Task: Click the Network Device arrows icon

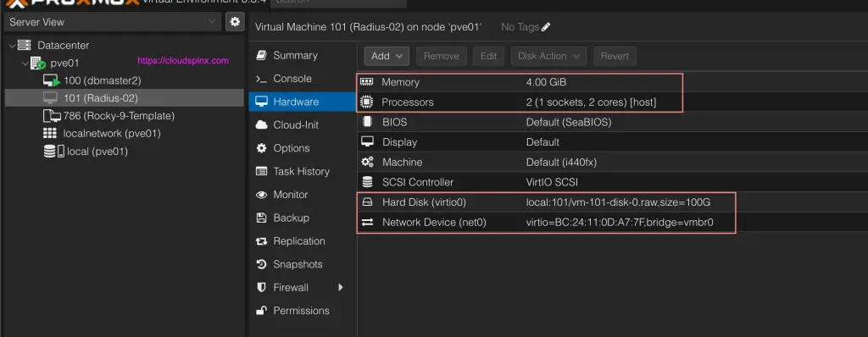Action: pos(367,223)
